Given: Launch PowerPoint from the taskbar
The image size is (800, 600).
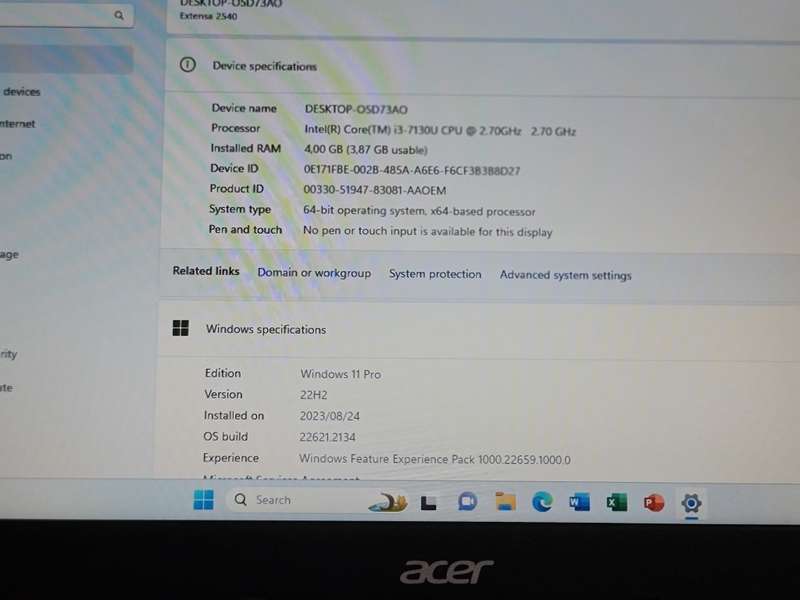Looking at the screenshot, I should (654, 503).
